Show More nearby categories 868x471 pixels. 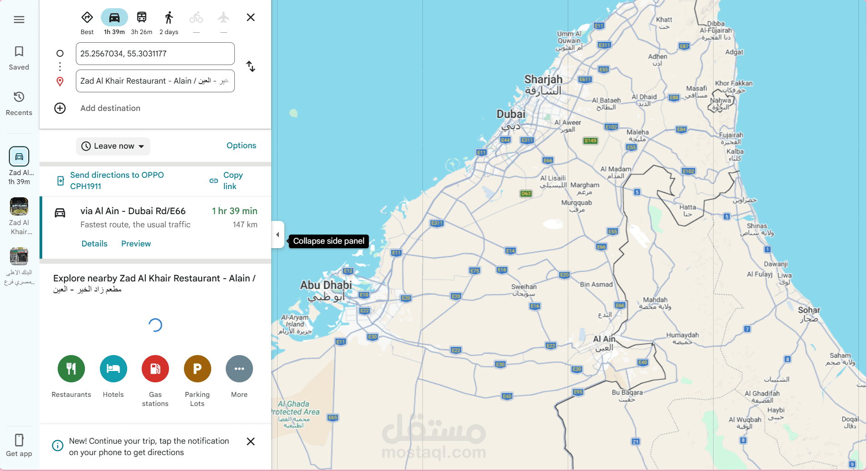click(x=239, y=369)
